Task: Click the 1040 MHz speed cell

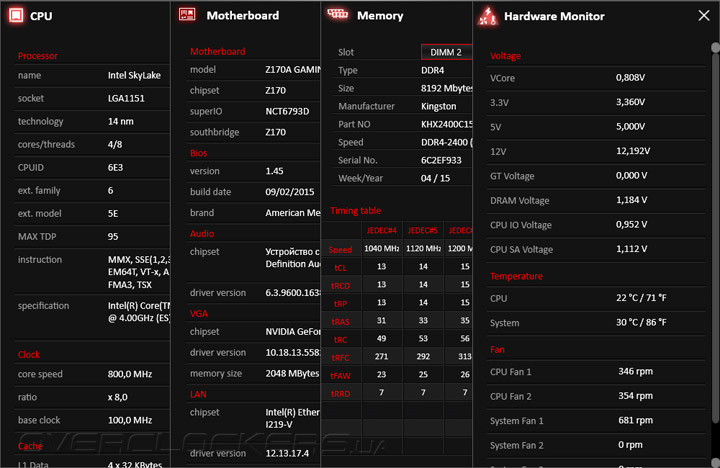Action: [x=382, y=248]
